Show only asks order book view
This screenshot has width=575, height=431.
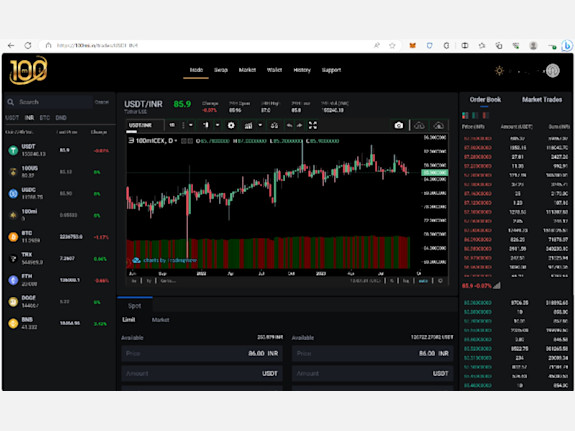pos(486,116)
